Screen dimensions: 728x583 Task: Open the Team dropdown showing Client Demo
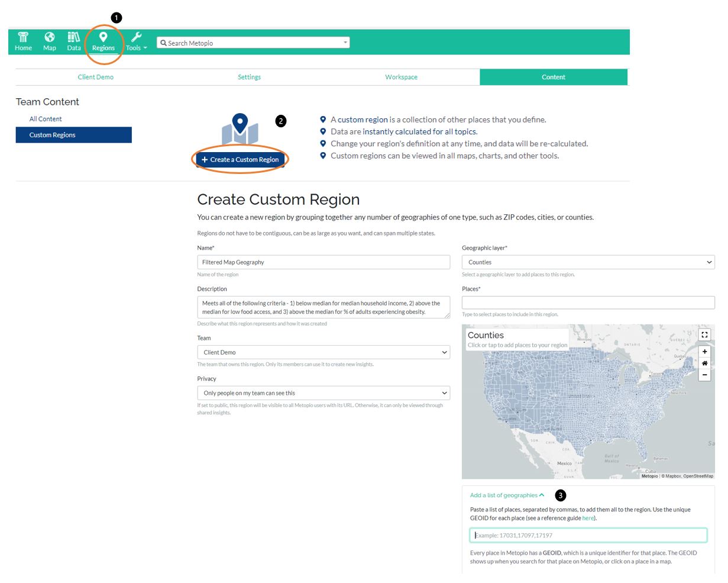click(323, 352)
